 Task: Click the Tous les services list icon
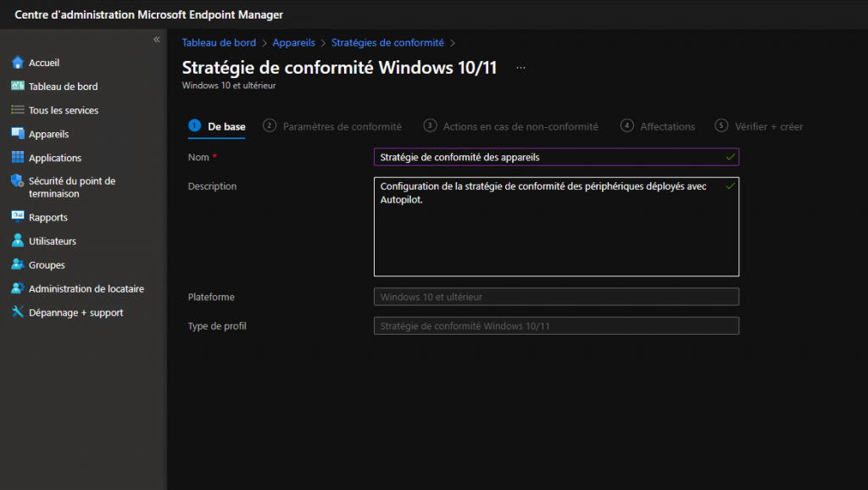pos(18,109)
